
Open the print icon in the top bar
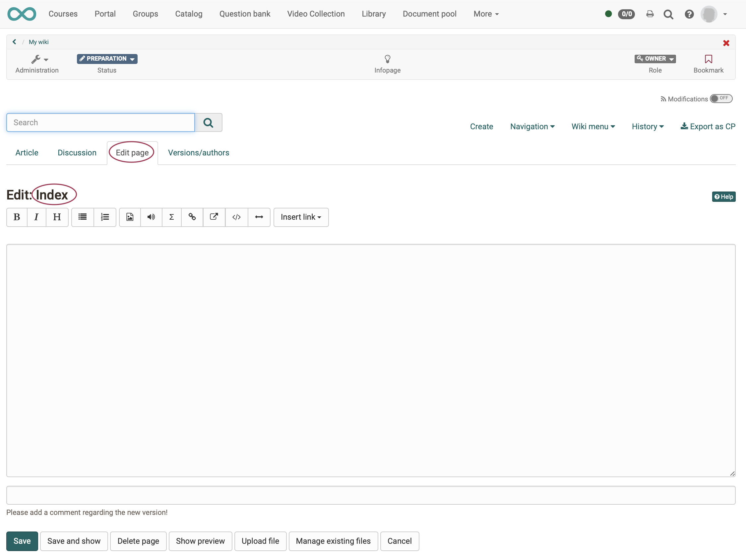coord(650,14)
